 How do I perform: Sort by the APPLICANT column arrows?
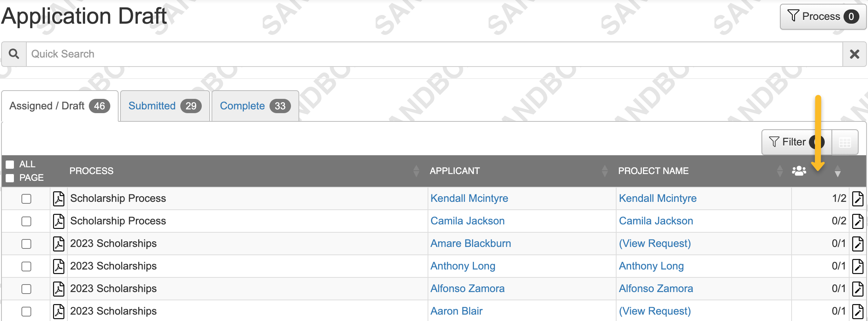(x=605, y=171)
